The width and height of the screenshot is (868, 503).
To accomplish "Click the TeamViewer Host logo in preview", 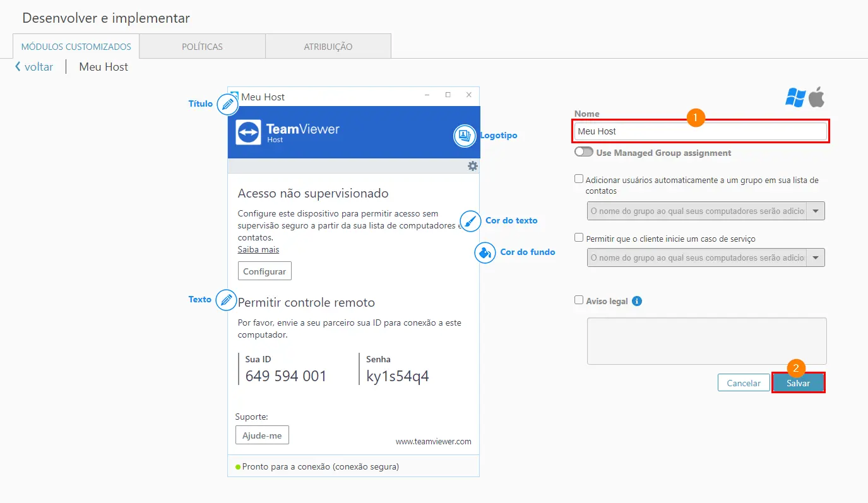I will tap(287, 133).
